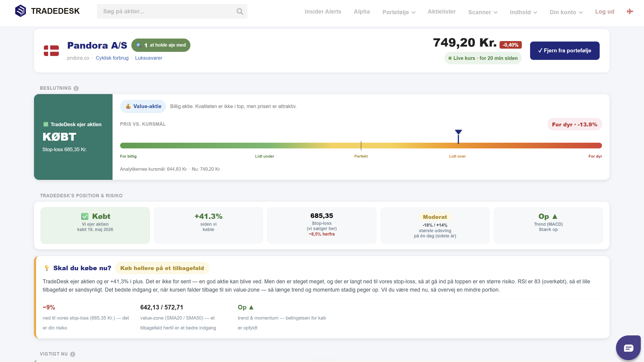Click the info icon beside BESLUTNING
Image resolution: width=644 pixels, height=362 pixels.
click(76, 88)
